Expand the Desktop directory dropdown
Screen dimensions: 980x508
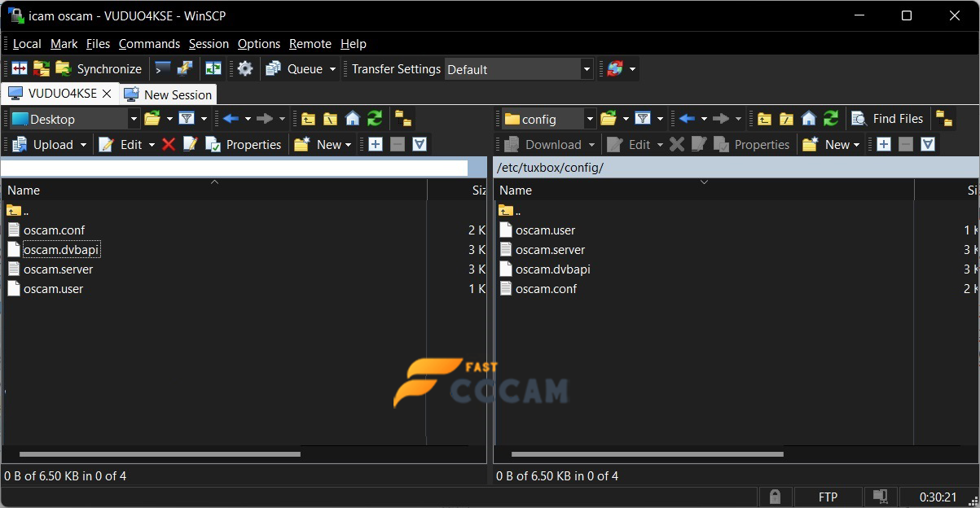tap(133, 118)
